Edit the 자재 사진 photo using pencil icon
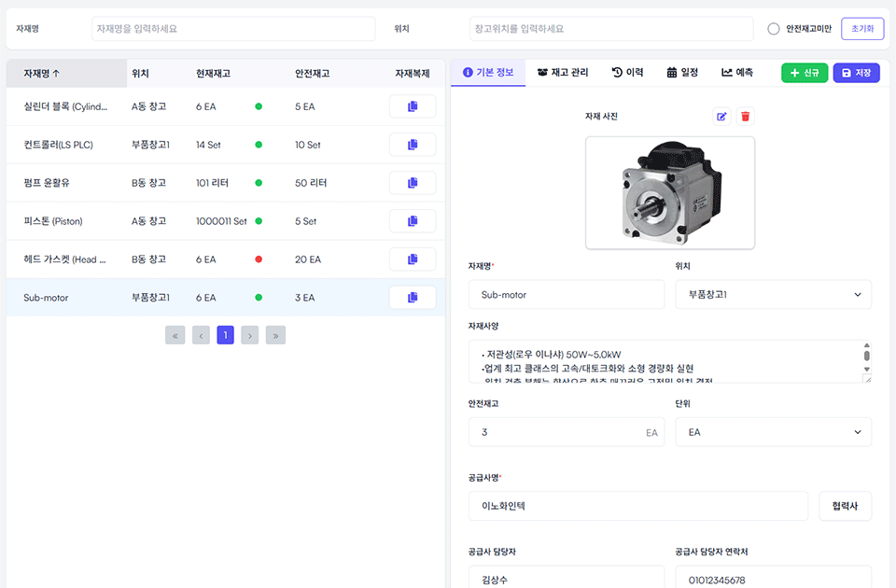The image size is (896, 588). coord(721,116)
